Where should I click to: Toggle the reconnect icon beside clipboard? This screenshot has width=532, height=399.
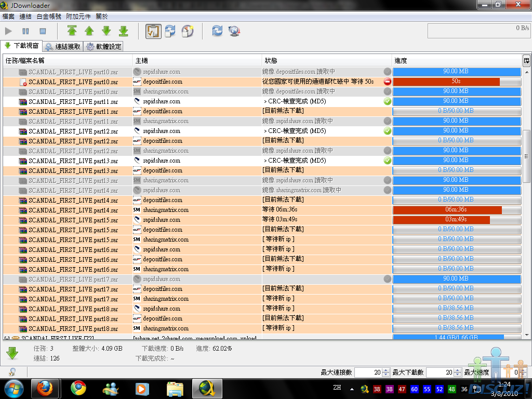coord(170,31)
